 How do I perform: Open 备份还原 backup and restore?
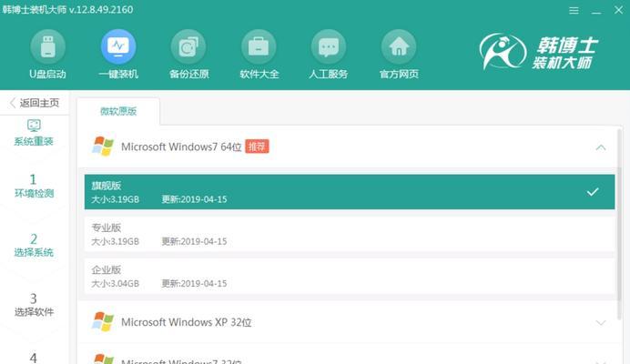[x=188, y=55]
